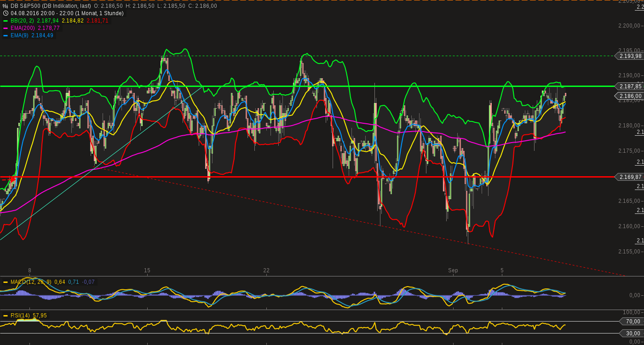Open the MACD(12, 26, 9) indicator label
The height and width of the screenshot is (345, 644).
31,282
